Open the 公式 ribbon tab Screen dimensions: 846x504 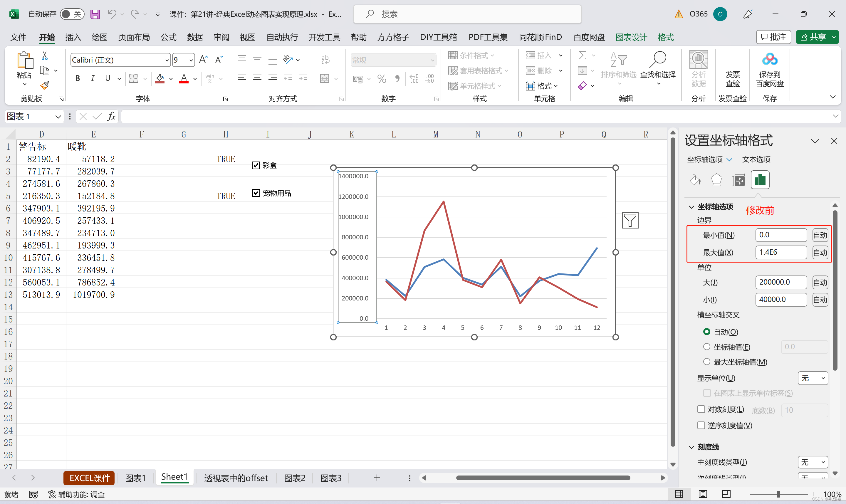coord(168,37)
